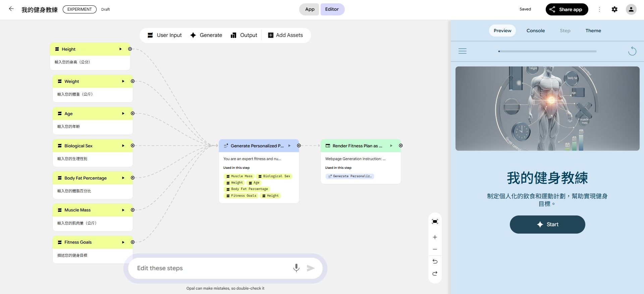
Task: Switch to the Console tab
Action: 535,31
